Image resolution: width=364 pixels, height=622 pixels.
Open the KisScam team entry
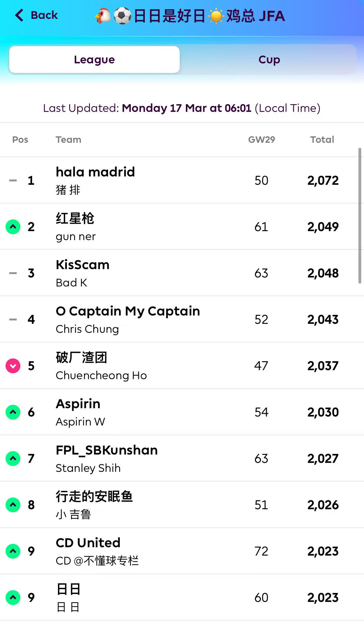click(83, 265)
